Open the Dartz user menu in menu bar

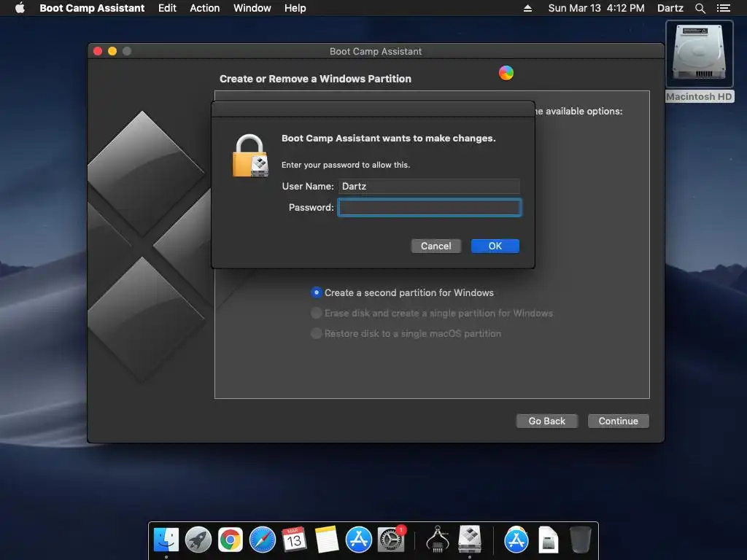[x=670, y=8]
